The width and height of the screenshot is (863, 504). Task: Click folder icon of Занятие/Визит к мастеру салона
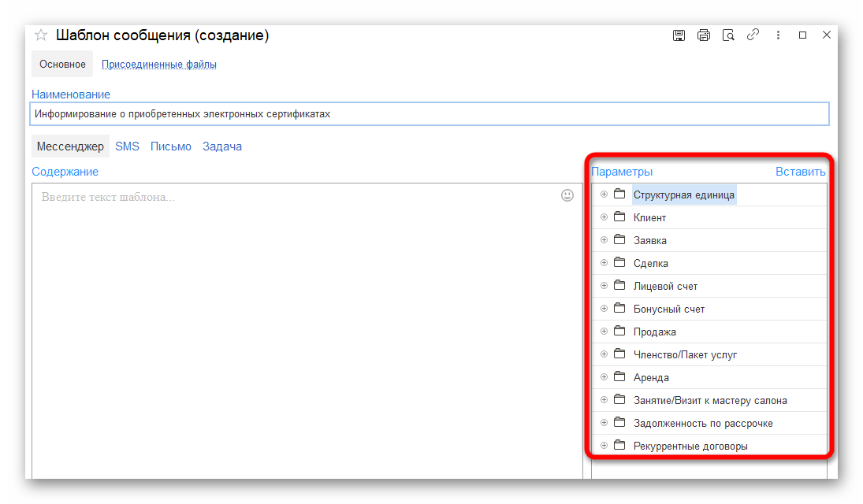619,399
